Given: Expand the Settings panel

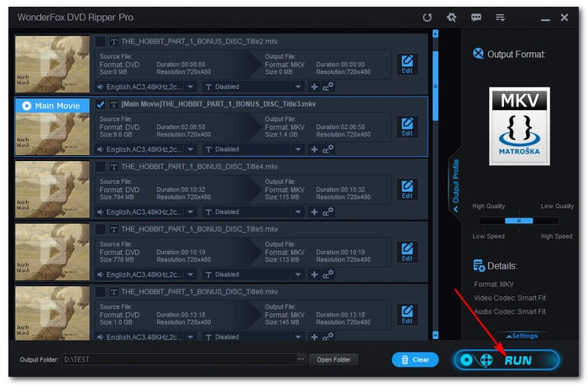Looking at the screenshot, I should click(x=522, y=336).
